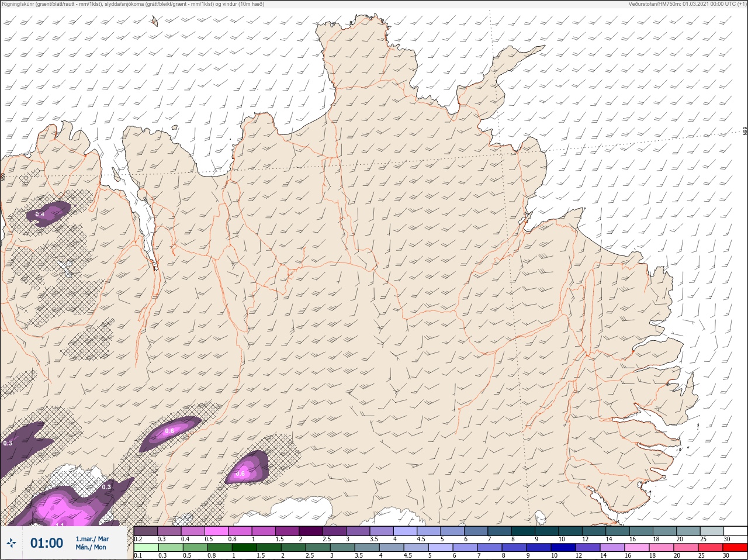Click the 1.1 precipitation contour label

click(x=59, y=525)
